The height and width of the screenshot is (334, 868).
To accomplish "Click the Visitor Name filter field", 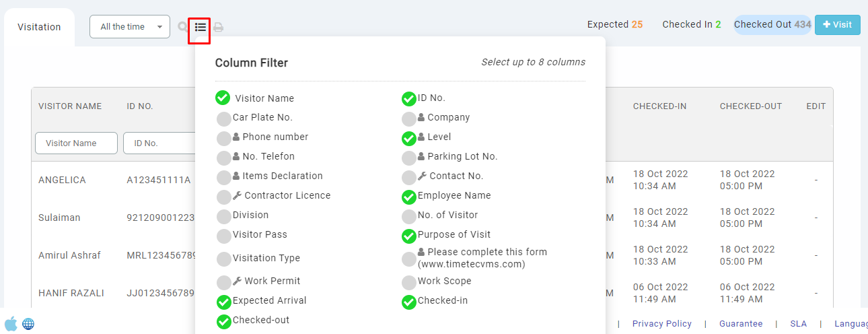I will (x=76, y=143).
